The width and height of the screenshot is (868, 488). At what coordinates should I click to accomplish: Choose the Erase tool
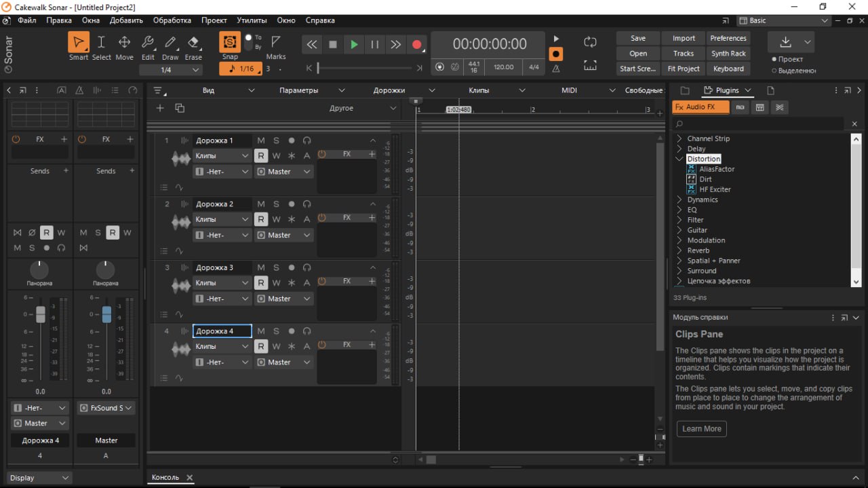click(193, 43)
